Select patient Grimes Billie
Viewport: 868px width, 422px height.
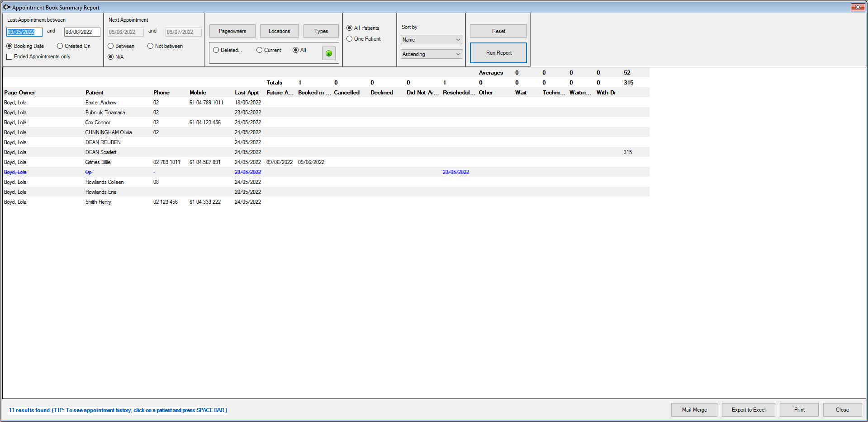coord(326,162)
